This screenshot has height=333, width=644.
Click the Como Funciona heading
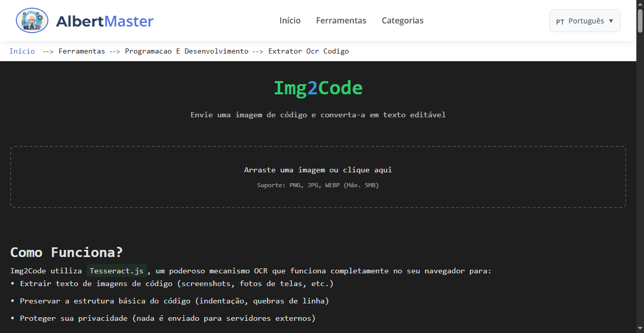click(x=66, y=252)
